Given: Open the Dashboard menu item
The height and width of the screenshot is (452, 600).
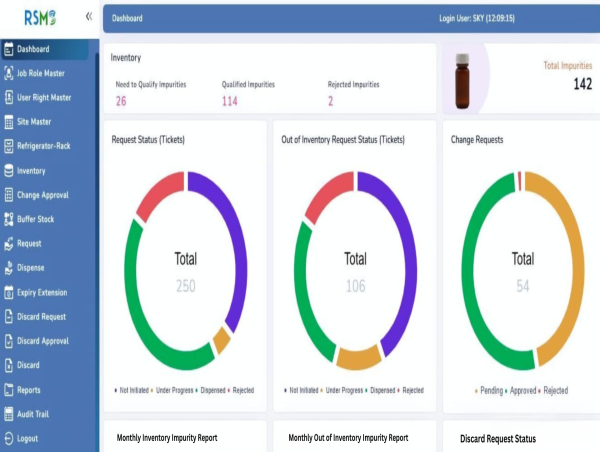Looking at the screenshot, I should click(x=45, y=49).
